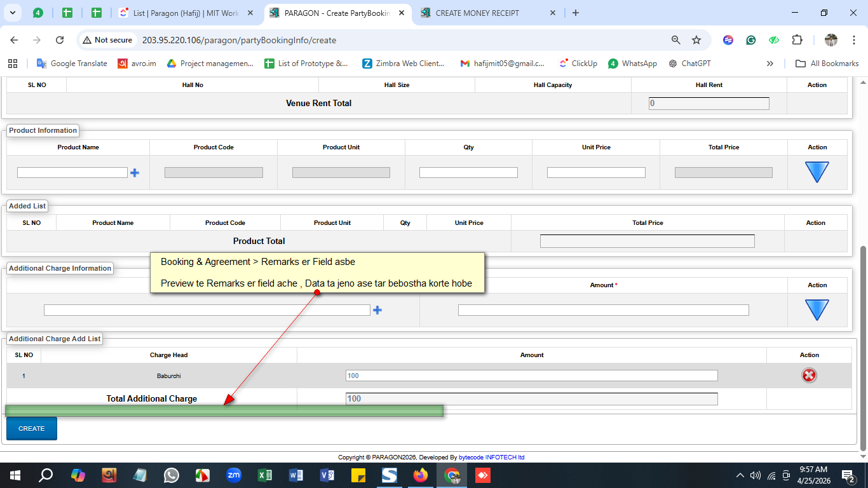
Task: Show hidden bookmarks with the chevron
Action: (770, 64)
